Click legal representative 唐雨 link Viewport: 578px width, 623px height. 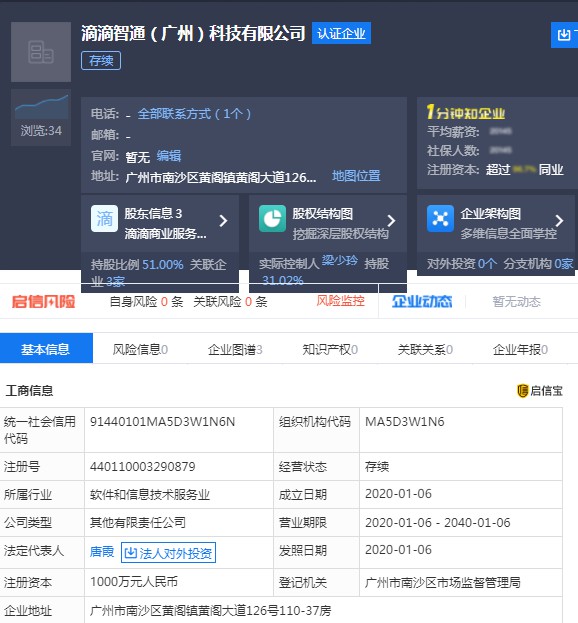102,552
